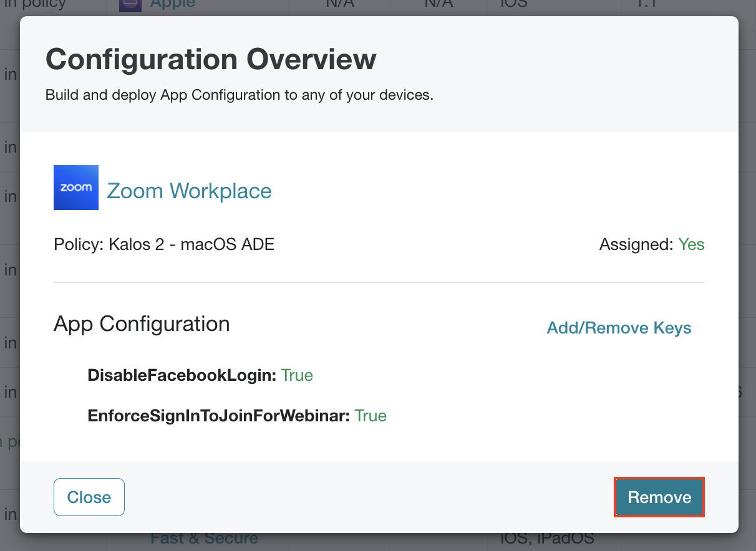Viewport: 756px width, 551px height.
Task: Click the dialog subtitle about deploying App Configuration
Action: (x=240, y=95)
